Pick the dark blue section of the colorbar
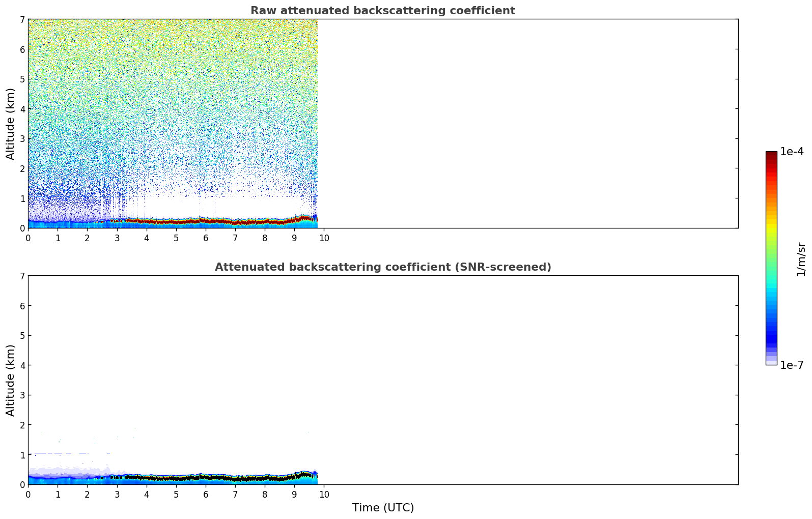 coord(771,336)
